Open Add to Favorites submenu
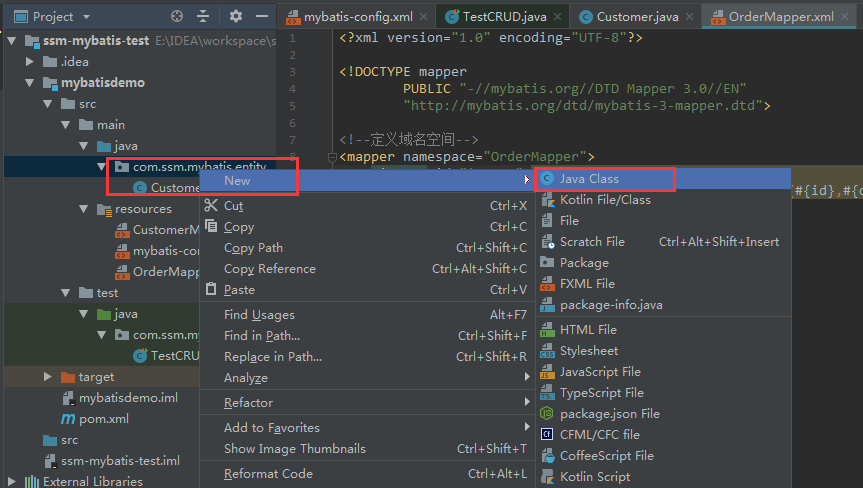This screenshot has width=863, height=488. tap(367, 427)
